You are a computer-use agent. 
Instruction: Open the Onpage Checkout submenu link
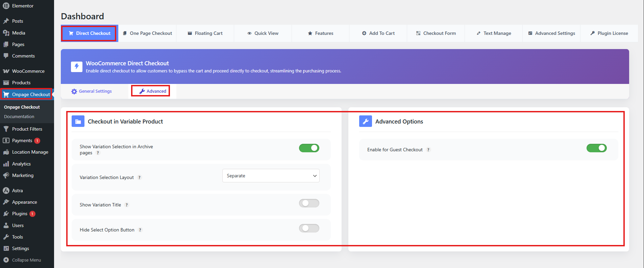(22, 107)
